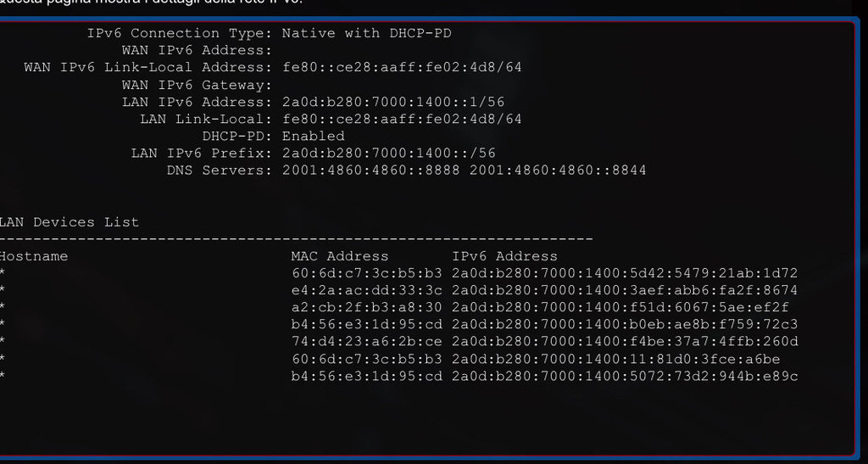Click IPv6 address ending in 3fce:a6be

click(x=615, y=360)
